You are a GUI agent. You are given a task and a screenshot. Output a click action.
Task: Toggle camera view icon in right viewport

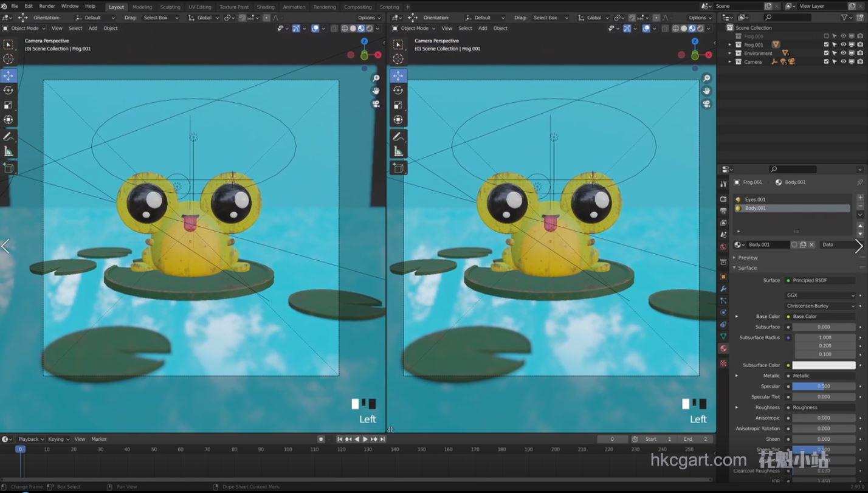706,104
